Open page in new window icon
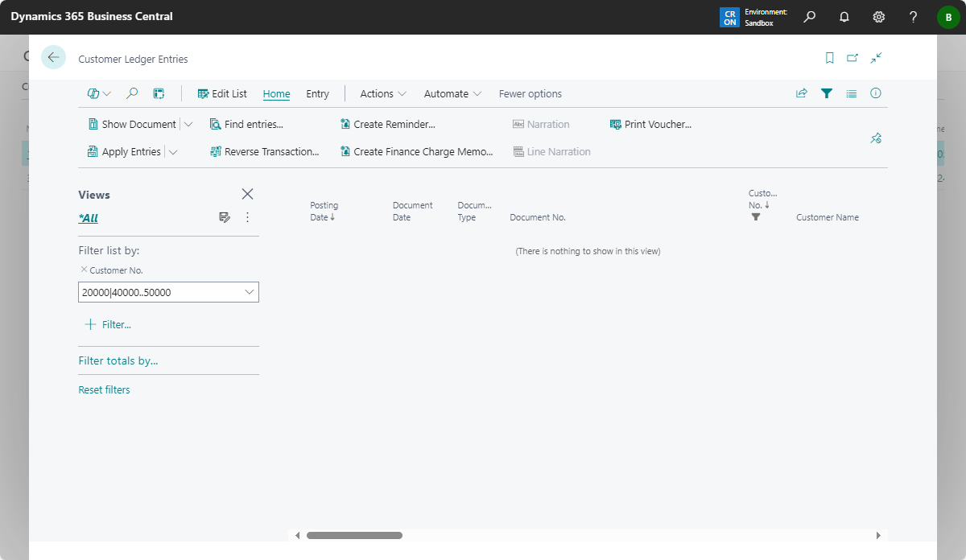The width and height of the screenshot is (966, 560). click(x=852, y=58)
